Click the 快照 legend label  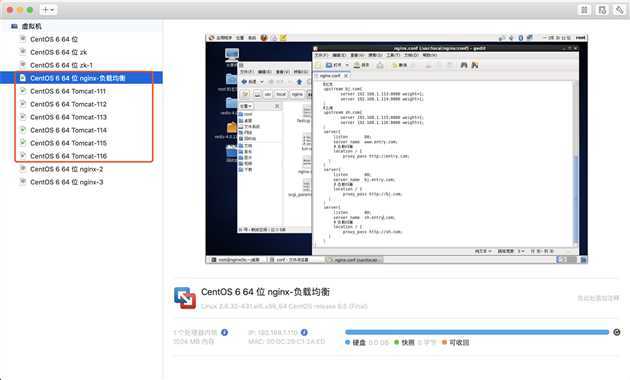408,343
